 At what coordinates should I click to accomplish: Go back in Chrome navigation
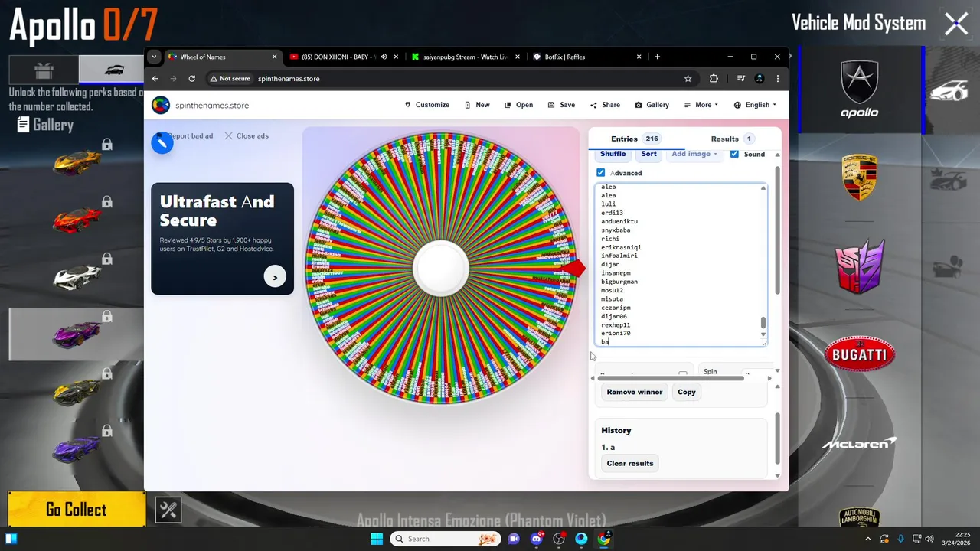(x=155, y=78)
